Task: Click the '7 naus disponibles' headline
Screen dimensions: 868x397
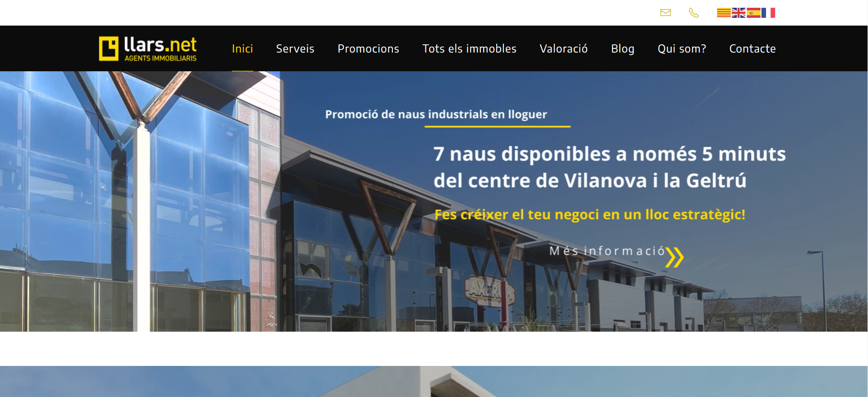Action: (x=610, y=167)
